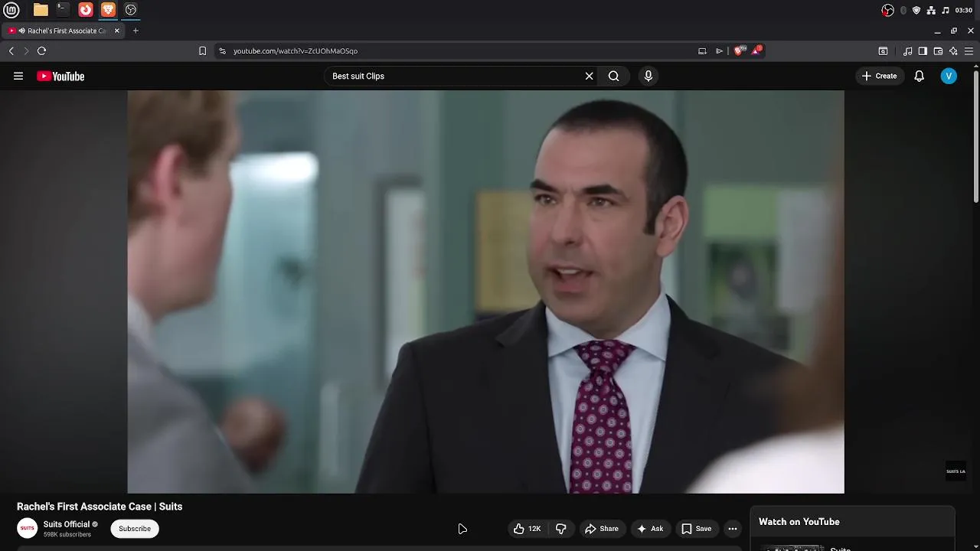980x551 pixels.
Task: Select the Rachel's First Associate Case tab
Action: pyautogui.click(x=63, y=31)
